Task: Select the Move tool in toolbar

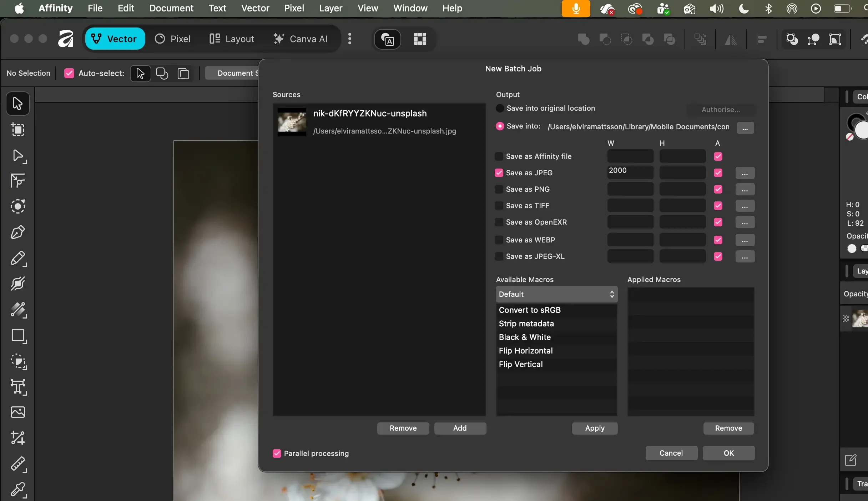Action: [17, 104]
